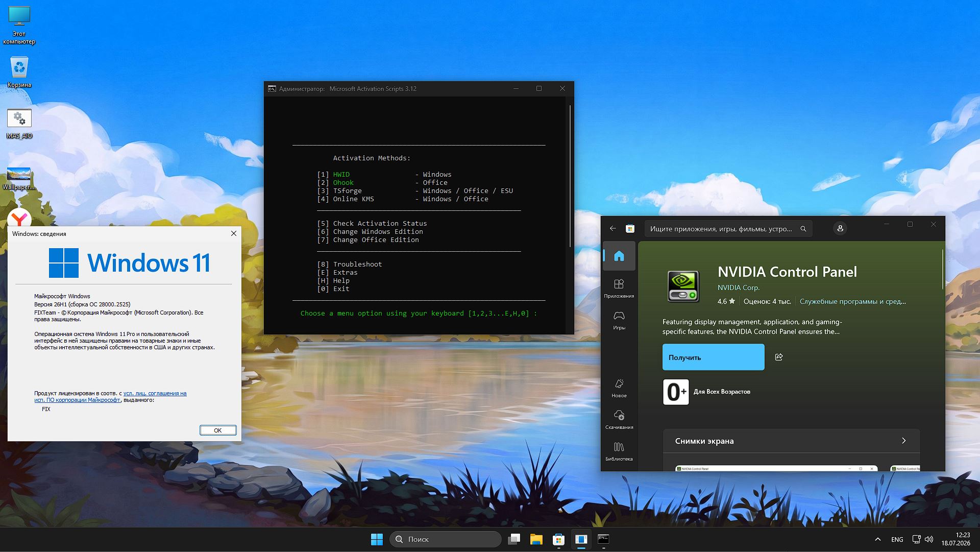
Task: Open the Приложения section in Store sidebar
Action: click(x=619, y=289)
